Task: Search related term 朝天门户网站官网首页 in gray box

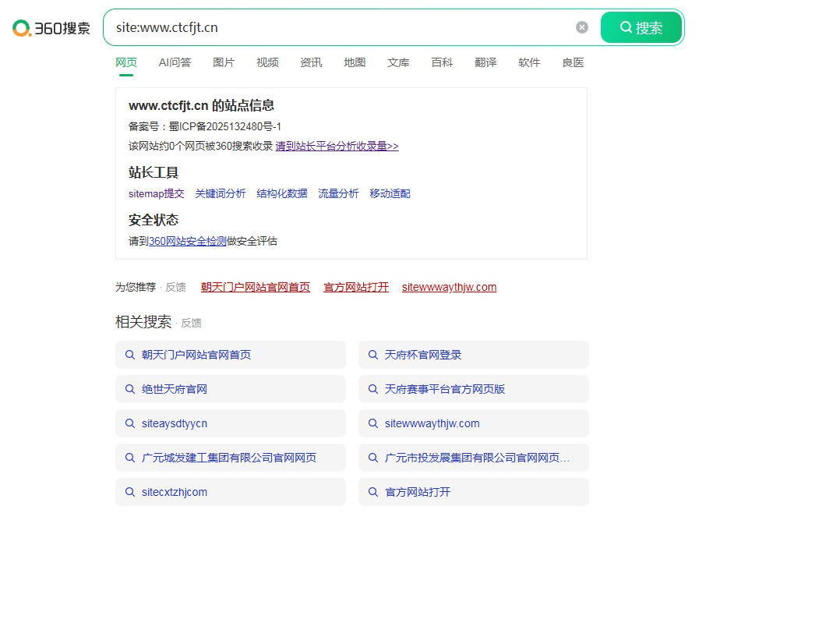Action: pyautogui.click(x=231, y=355)
